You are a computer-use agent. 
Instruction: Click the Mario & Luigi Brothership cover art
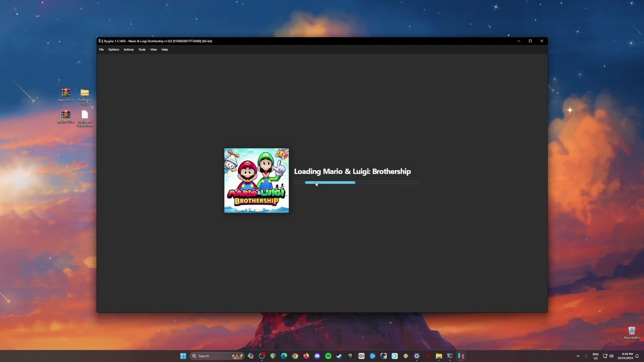pyautogui.click(x=257, y=180)
